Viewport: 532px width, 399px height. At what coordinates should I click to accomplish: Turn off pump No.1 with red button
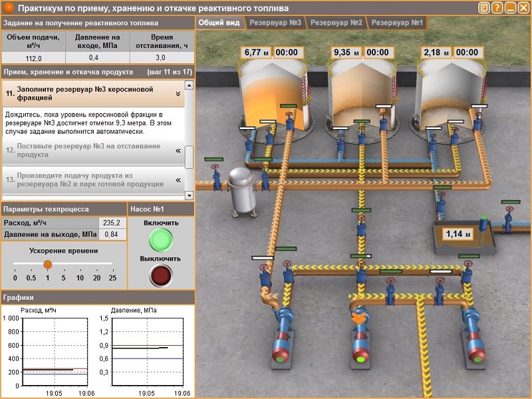[161, 275]
